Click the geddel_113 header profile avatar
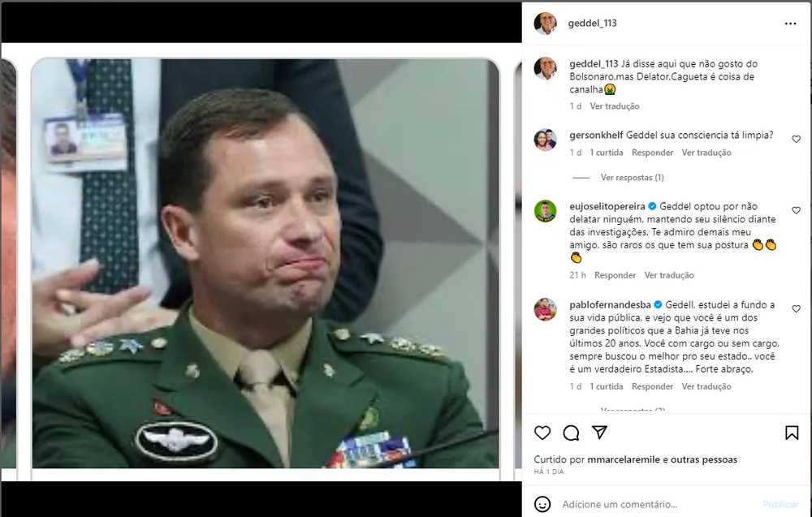Image resolution: width=812 pixels, height=517 pixels. click(545, 24)
